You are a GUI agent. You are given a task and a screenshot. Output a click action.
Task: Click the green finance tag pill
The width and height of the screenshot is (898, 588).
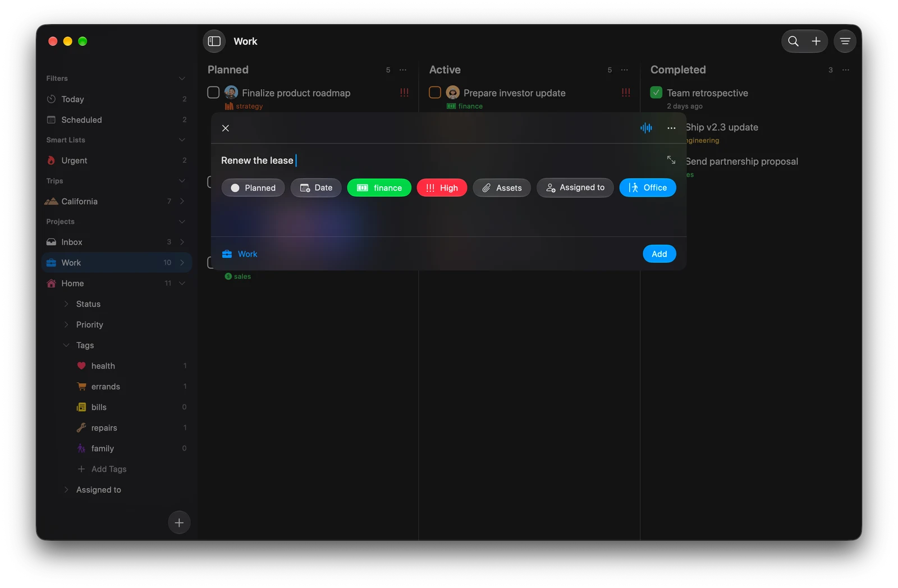tap(379, 188)
